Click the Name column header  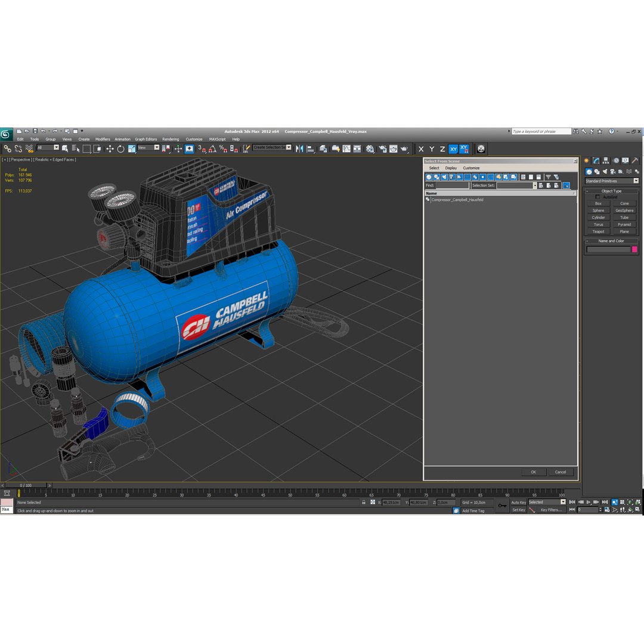[x=500, y=193]
